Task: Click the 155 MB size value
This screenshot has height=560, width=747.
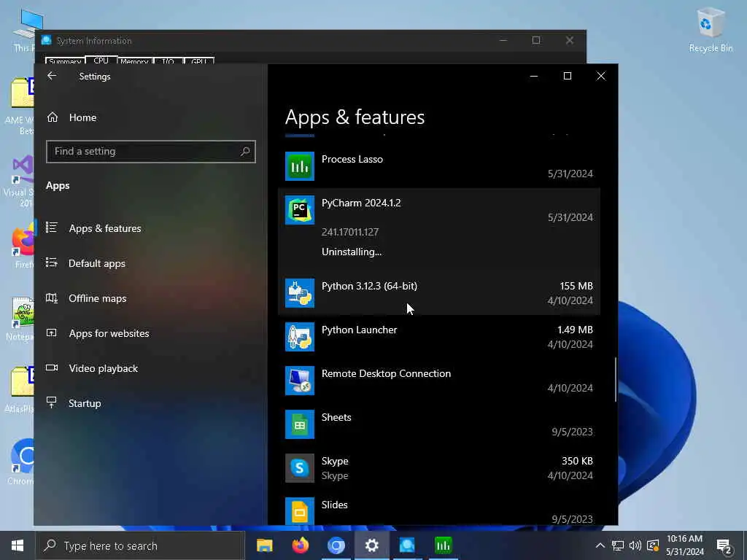Action: tap(576, 286)
